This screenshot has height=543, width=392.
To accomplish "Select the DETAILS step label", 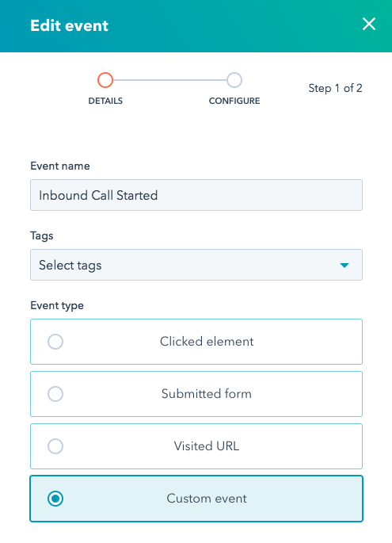I will (x=105, y=101).
